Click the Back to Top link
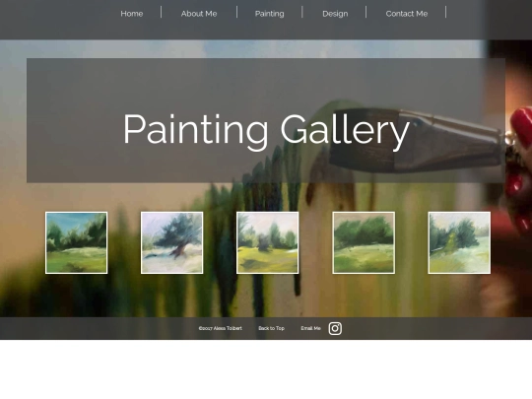The height and width of the screenshot is (399, 532). pyautogui.click(x=271, y=328)
